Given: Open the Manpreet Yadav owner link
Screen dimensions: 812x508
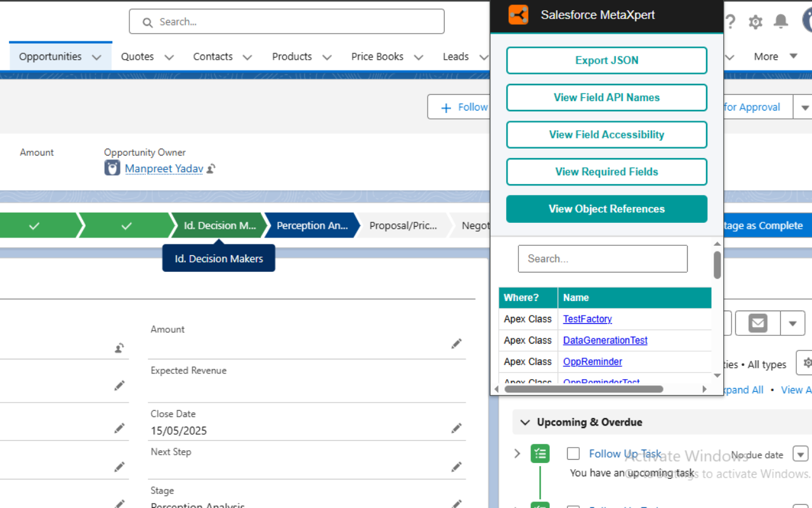Looking at the screenshot, I should coord(164,168).
